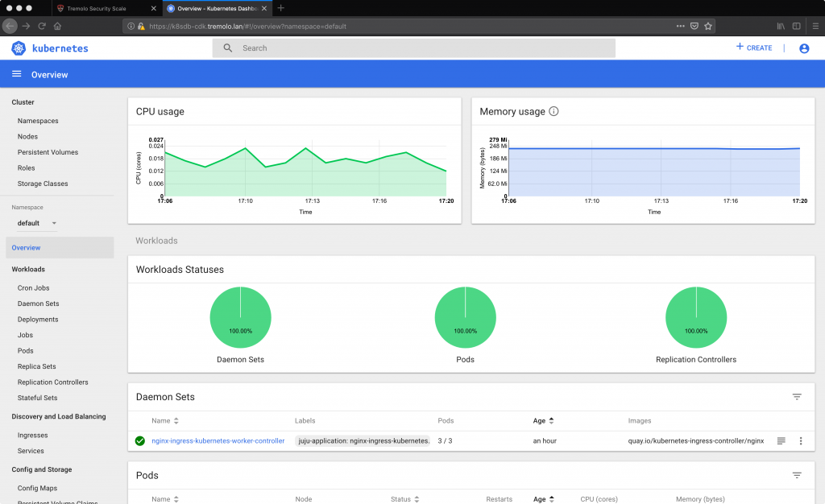The image size is (825, 504).
Task: Open Daemon Sets in sidebar
Action: pyautogui.click(x=39, y=304)
